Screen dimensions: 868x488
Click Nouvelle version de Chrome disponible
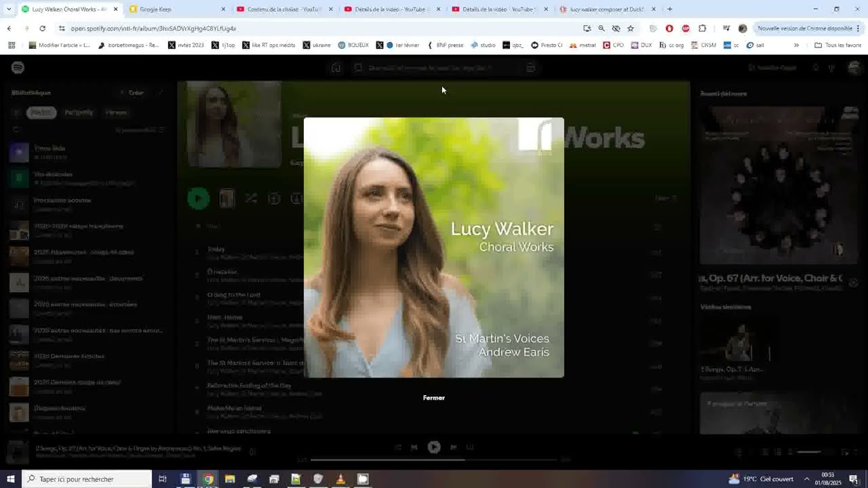pyautogui.click(x=804, y=28)
